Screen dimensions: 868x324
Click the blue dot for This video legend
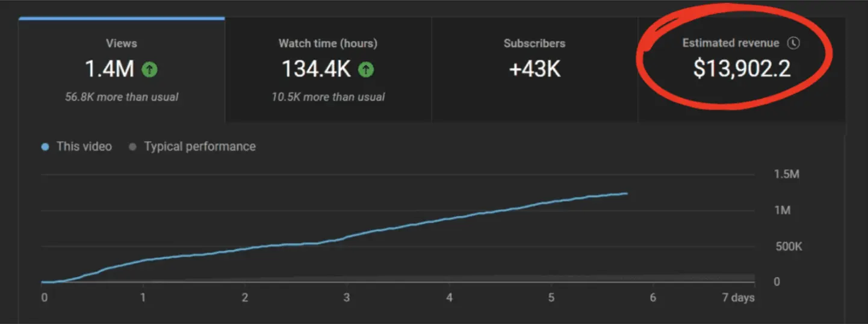[45, 147]
